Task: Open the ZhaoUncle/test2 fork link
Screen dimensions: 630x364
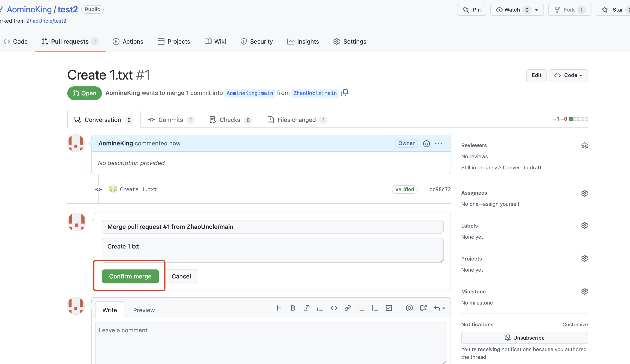Action: click(x=46, y=21)
